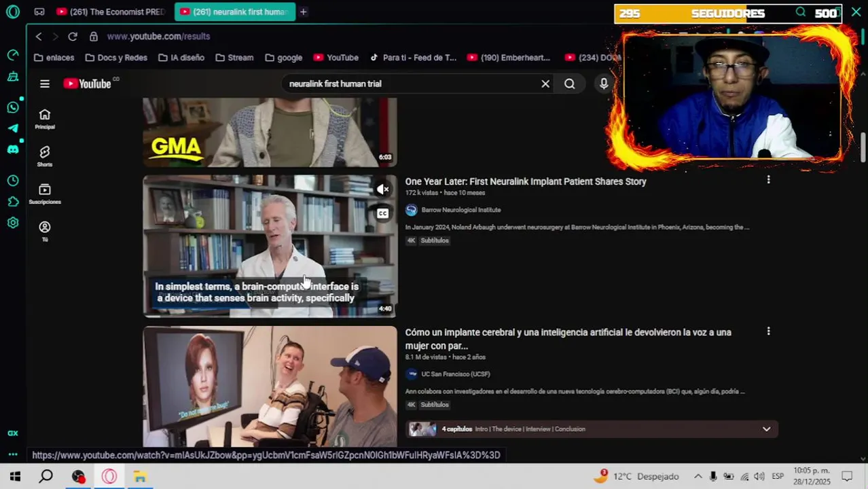Open the YouTube bookmark
This screenshot has width=868, height=489.
click(x=336, y=58)
